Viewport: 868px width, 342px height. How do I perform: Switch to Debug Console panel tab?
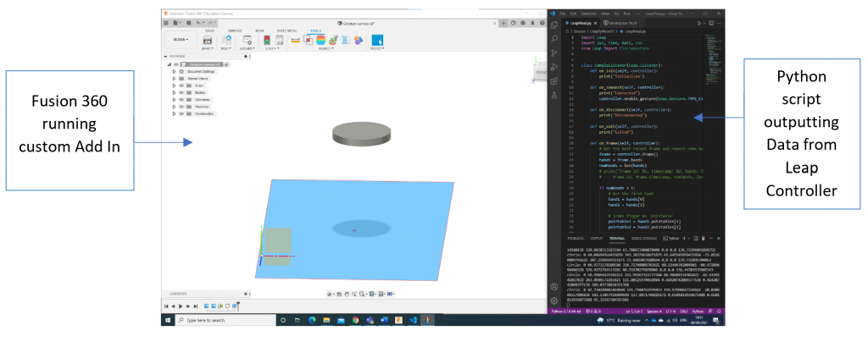click(644, 238)
